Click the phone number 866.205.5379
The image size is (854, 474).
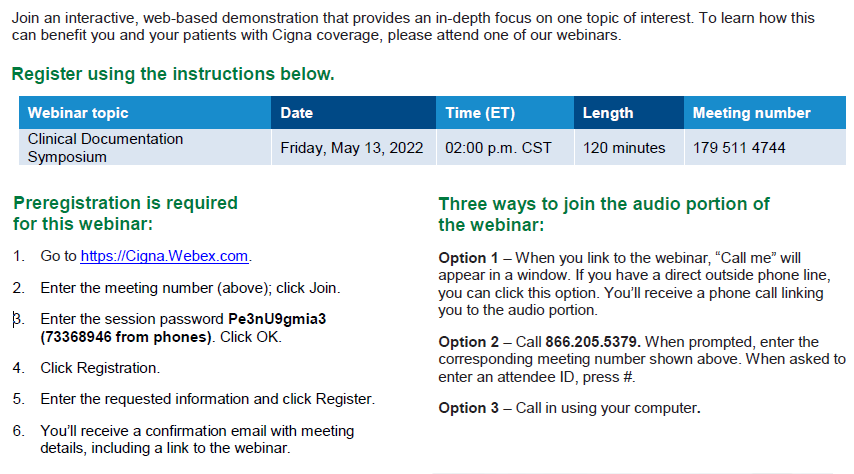point(592,342)
